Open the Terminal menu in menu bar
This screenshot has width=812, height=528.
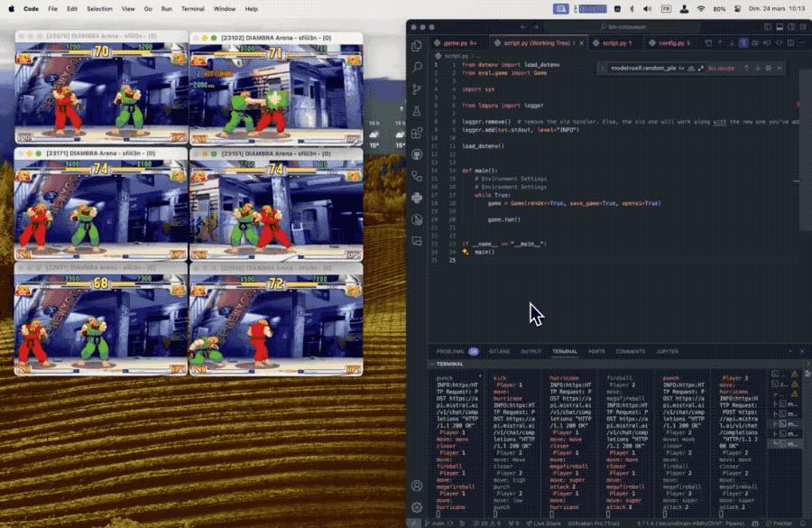point(192,8)
